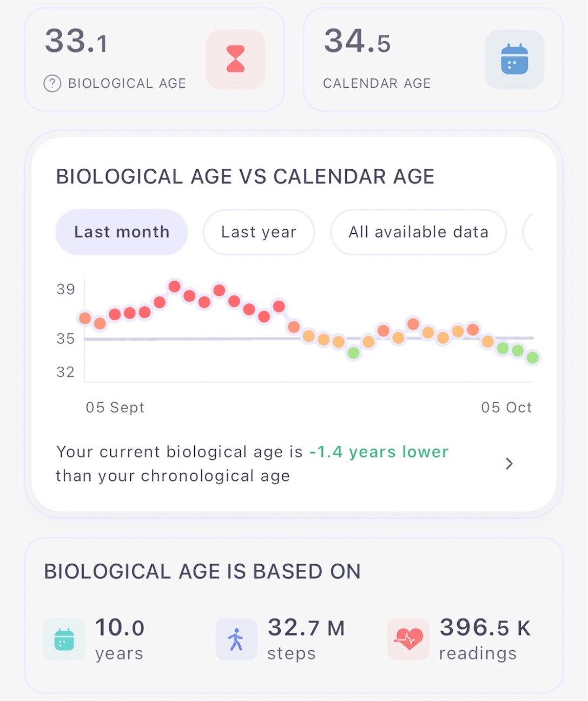The height and width of the screenshot is (701, 588).
Task: Tap the 32.7 M steps statistic
Action: [306, 639]
